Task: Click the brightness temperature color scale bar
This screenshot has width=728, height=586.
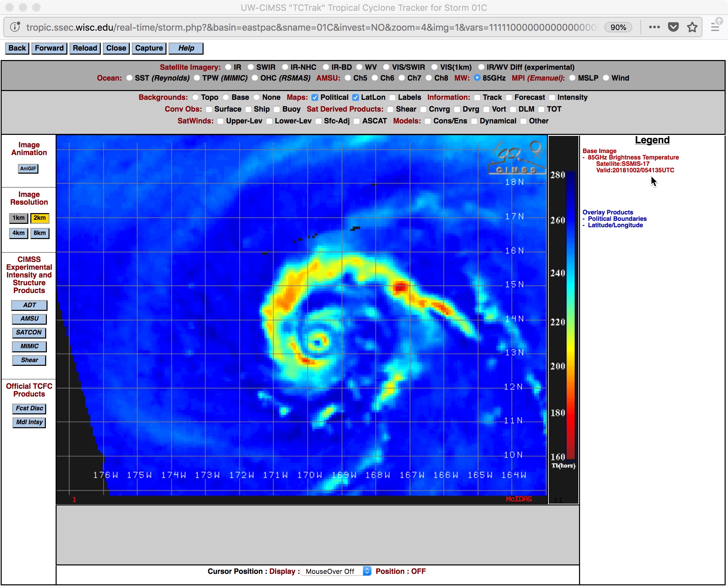Action: [x=571, y=316]
